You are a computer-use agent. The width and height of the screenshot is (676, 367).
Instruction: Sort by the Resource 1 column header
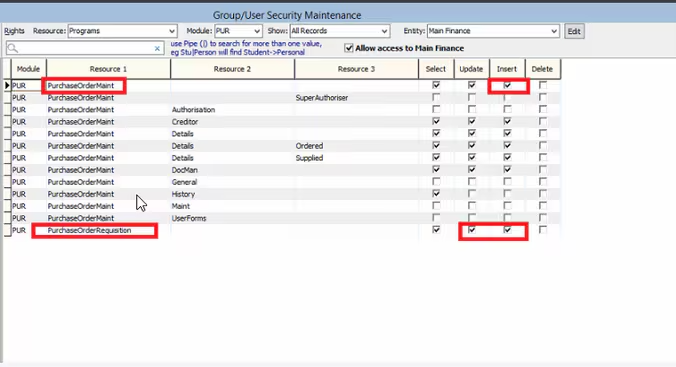108,69
